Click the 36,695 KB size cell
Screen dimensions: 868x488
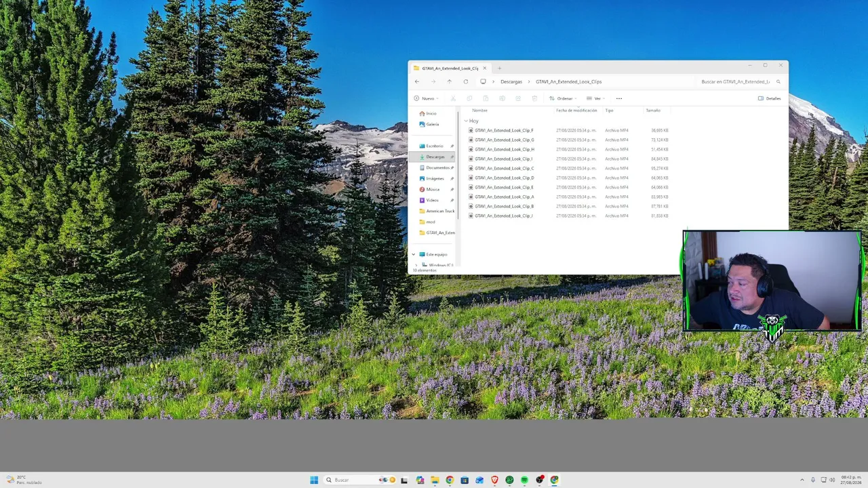pos(660,130)
